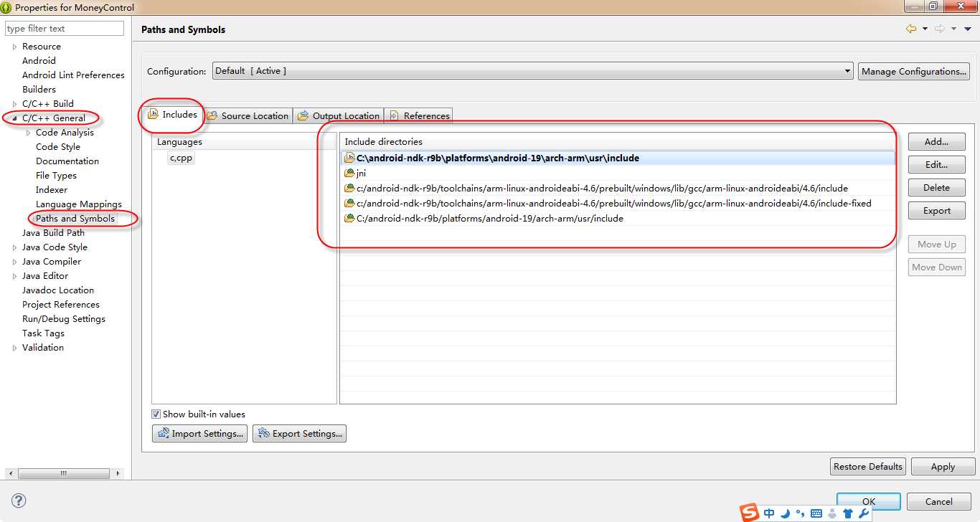Click the Import Settings button icon
Viewport: 980px width, 522px height.
point(163,433)
